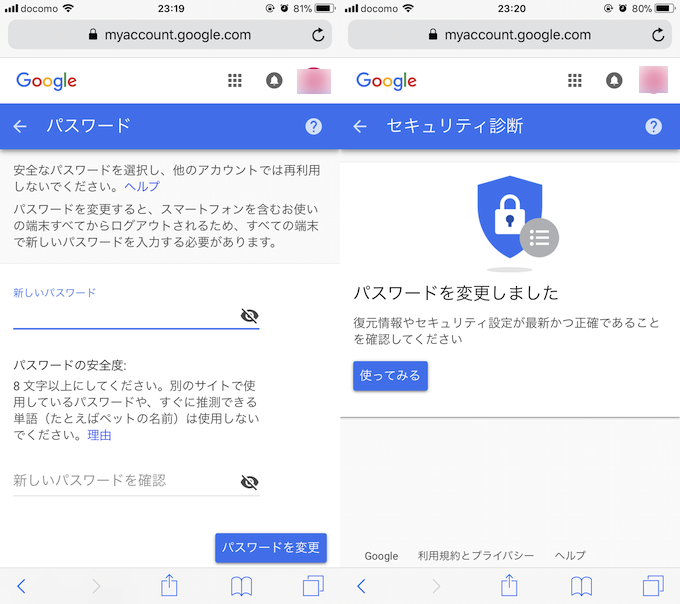Reload the password page in Safari
680x604 pixels.
pyautogui.click(x=318, y=35)
